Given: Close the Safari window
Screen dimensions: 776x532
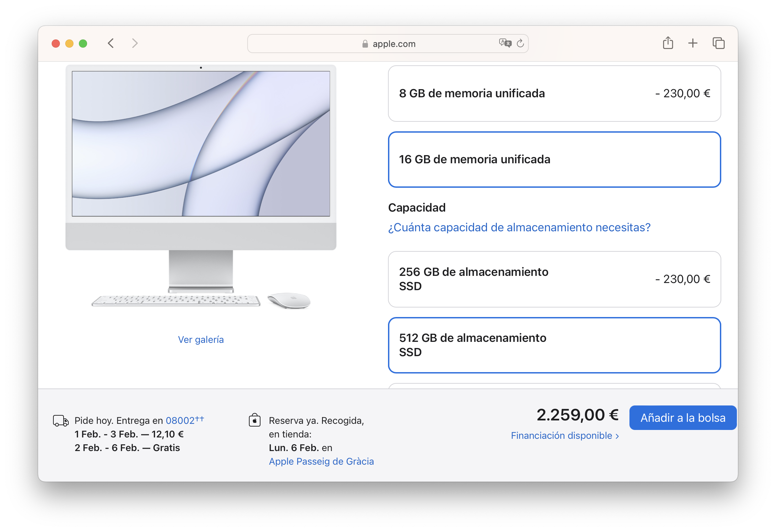Looking at the screenshot, I should 56,44.
